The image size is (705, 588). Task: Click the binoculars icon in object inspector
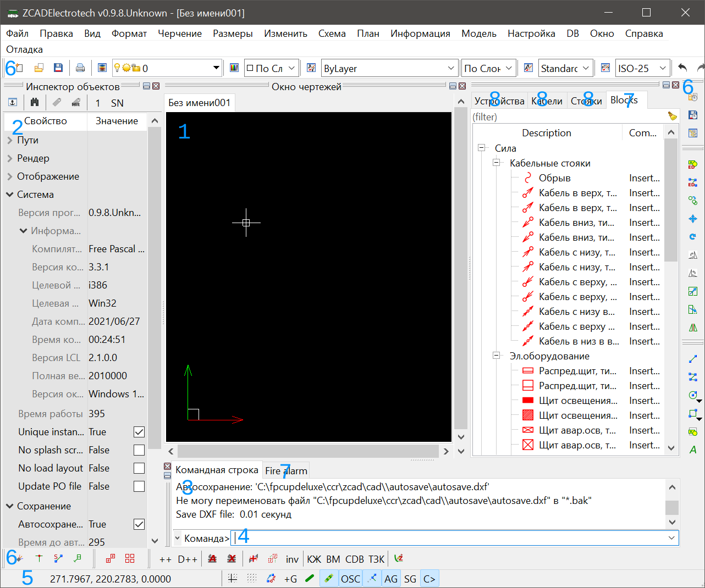pyautogui.click(x=35, y=102)
